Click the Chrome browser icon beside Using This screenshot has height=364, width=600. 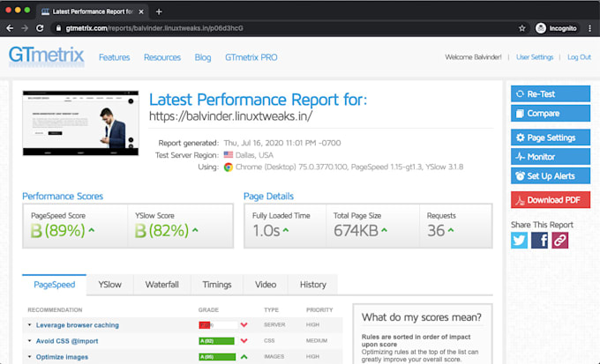229,167
